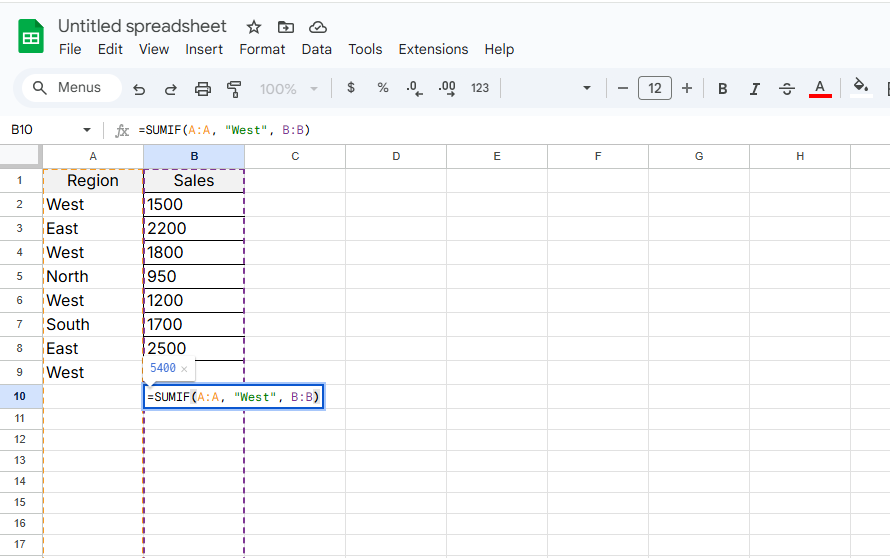Click the Redo arrow icon
This screenshot has width=890, height=558.
170,89
